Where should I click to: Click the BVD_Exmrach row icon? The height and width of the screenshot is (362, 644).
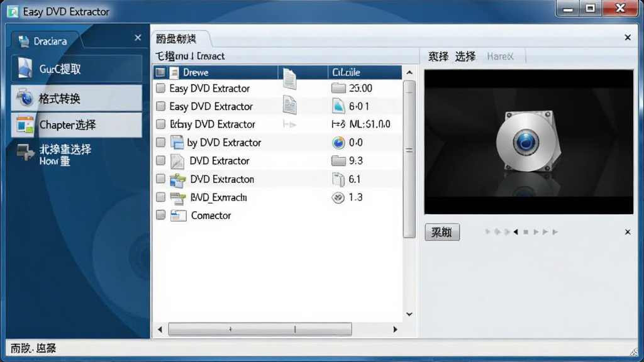click(178, 198)
